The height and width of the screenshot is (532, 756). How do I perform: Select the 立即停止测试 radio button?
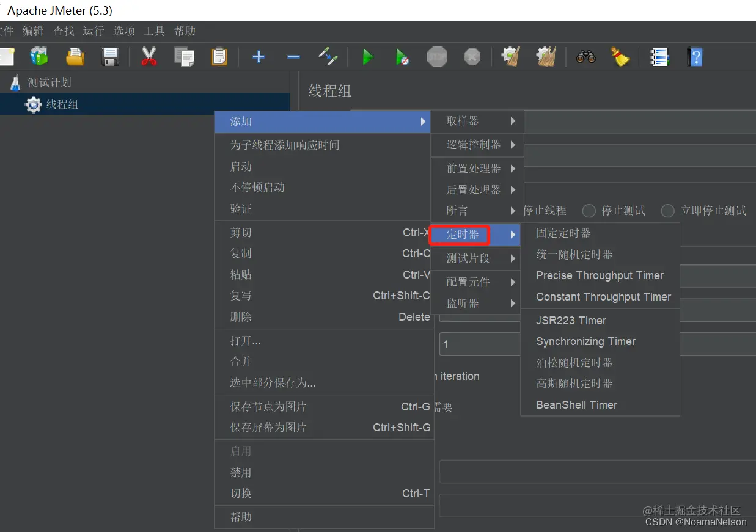pyautogui.click(x=669, y=211)
